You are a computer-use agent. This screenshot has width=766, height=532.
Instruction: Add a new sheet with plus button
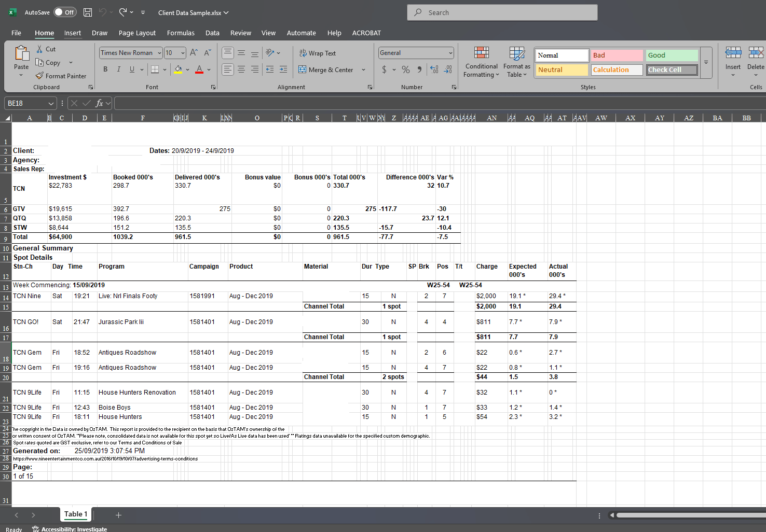[x=118, y=515]
